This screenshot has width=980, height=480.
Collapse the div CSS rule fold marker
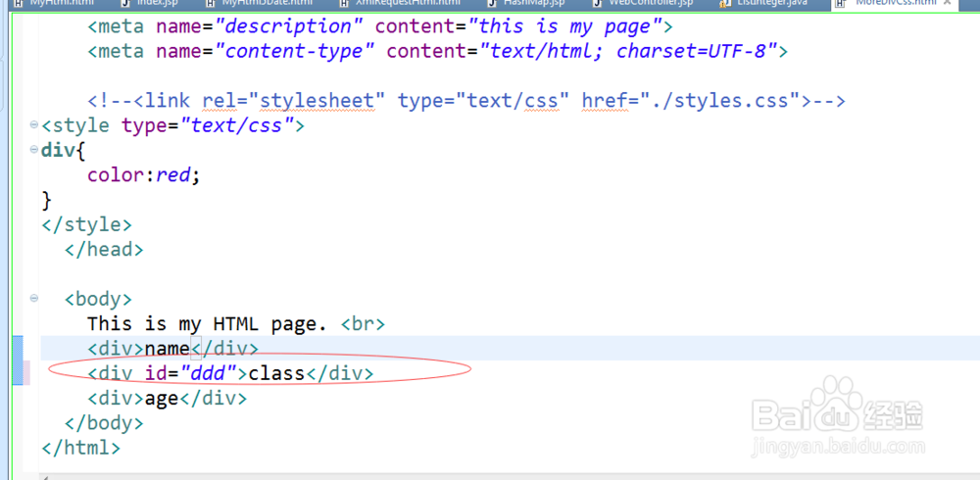(x=33, y=150)
